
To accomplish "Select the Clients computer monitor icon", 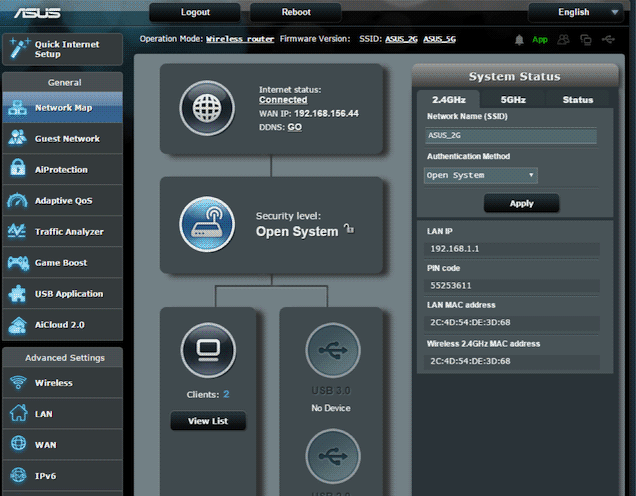I will click(x=208, y=350).
